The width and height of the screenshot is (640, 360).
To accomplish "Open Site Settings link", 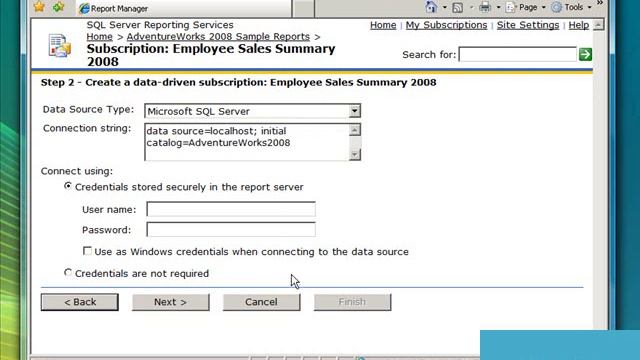I will click(x=528, y=25).
